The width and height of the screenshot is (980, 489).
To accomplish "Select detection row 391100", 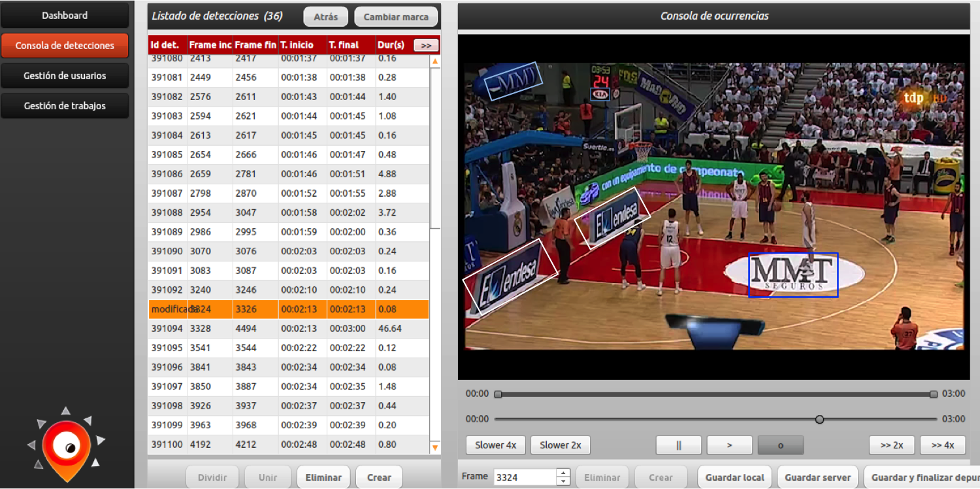I will [289, 445].
